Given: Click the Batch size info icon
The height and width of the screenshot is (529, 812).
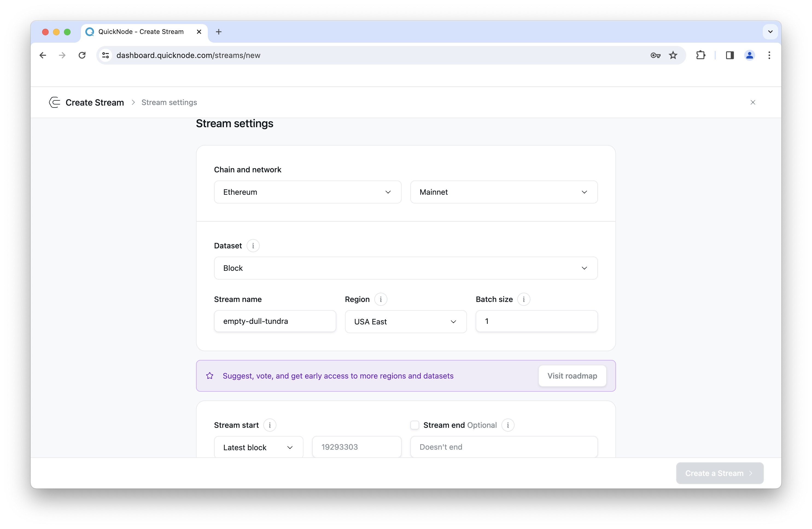Looking at the screenshot, I should click(x=523, y=299).
